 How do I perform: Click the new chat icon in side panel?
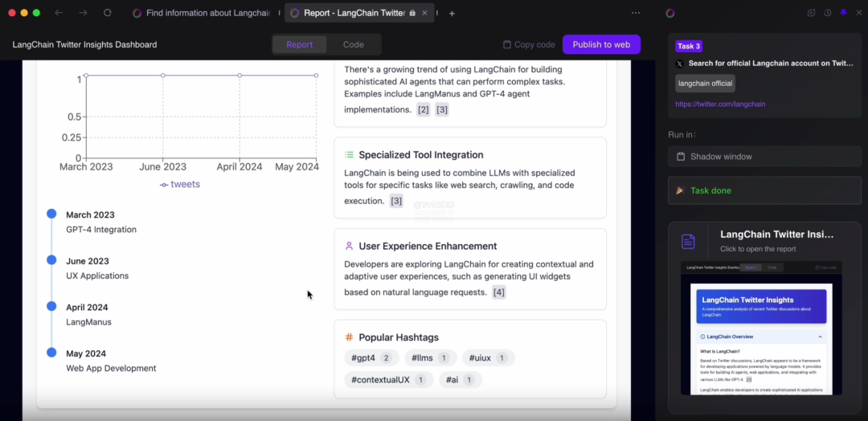(811, 13)
